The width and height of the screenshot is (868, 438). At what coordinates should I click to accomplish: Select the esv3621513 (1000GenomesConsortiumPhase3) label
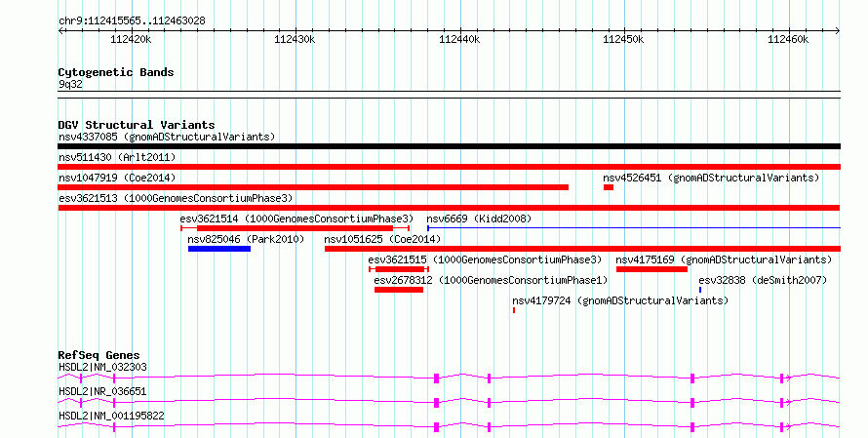click(176, 198)
